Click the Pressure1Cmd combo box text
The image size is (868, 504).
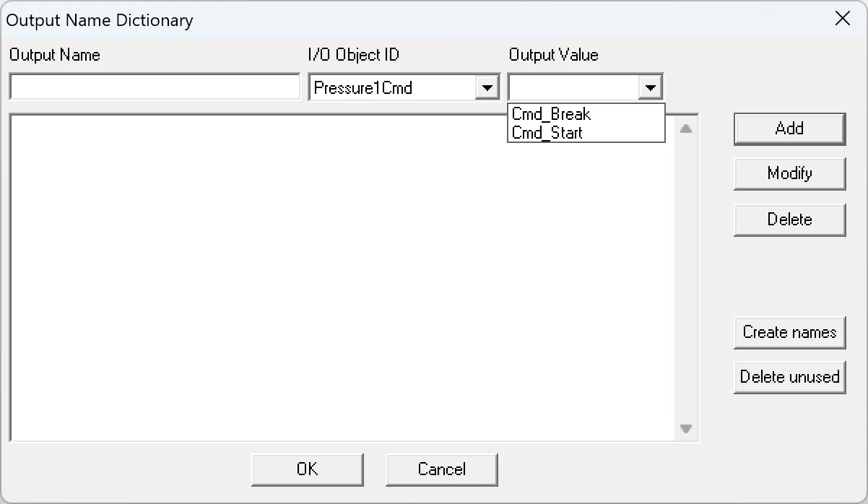pyautogui.click(x=394, y=87)
